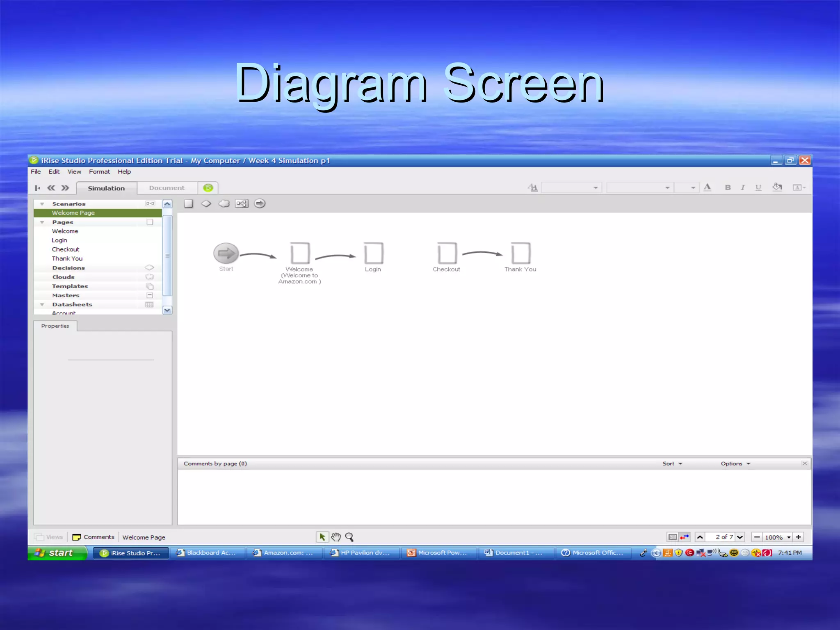Viewport: 840px width, 630px height.
Task: Open the Format menu
Action: pos(99,172)
